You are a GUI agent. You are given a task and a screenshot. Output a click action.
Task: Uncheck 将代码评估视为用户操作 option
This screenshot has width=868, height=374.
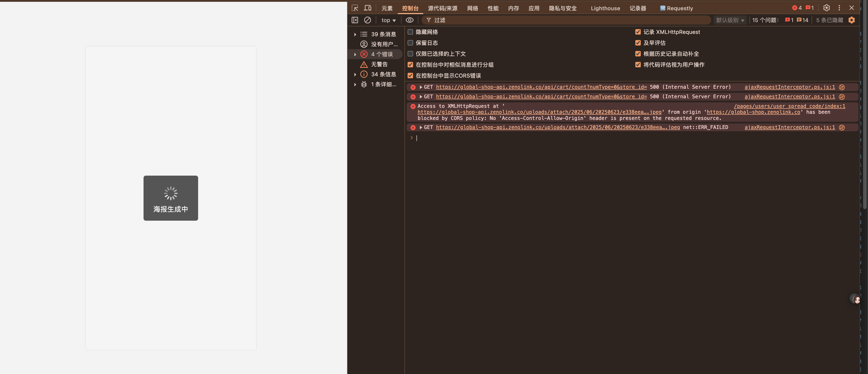[638, 65]
